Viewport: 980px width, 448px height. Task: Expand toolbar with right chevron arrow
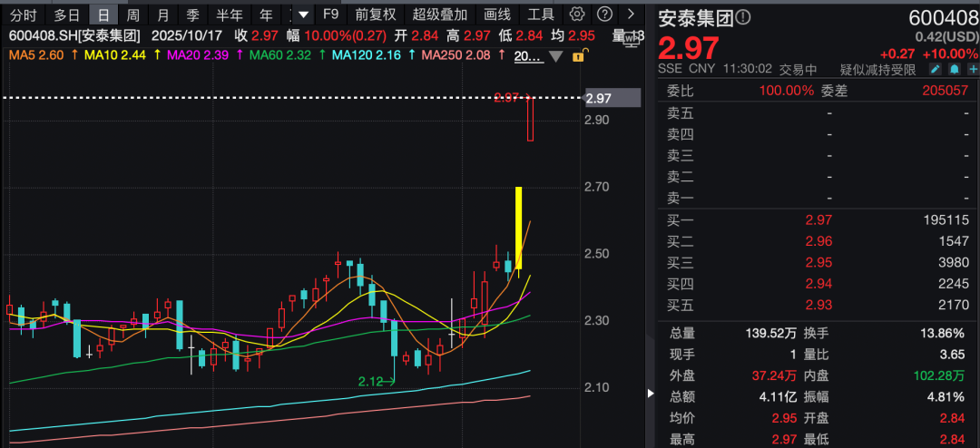(x=631, y=15)
